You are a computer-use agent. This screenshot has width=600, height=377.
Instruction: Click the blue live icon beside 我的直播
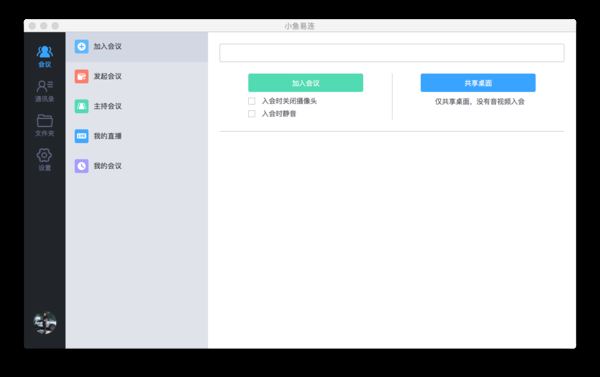82,136
